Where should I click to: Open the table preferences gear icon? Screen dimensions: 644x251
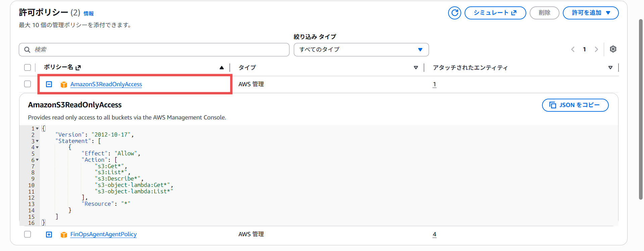click(613, 49)
